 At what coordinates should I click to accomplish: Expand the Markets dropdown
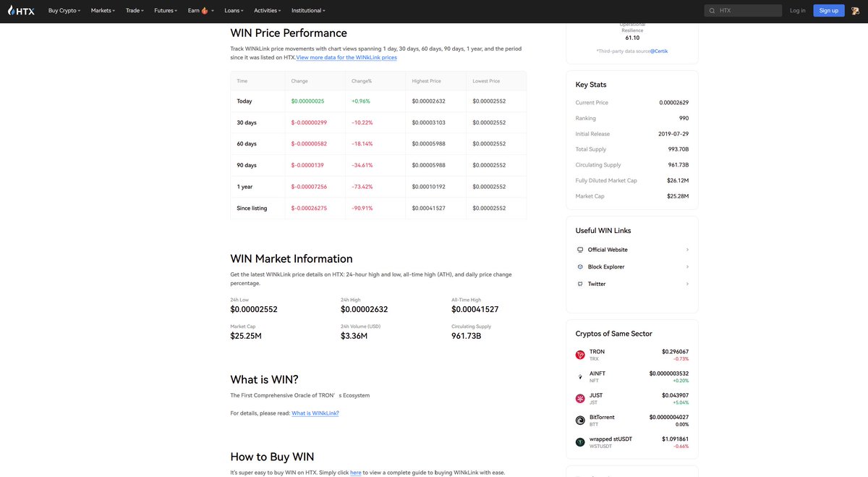coord(103,11)
